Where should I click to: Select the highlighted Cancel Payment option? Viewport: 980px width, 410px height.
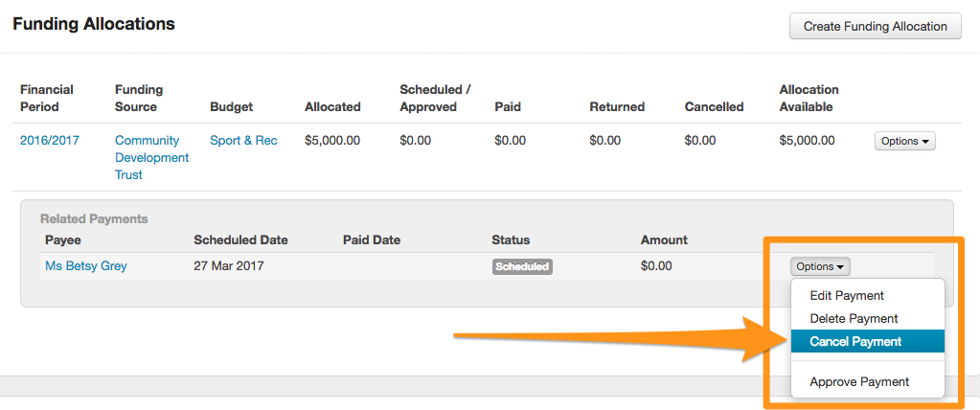point(855,342)
